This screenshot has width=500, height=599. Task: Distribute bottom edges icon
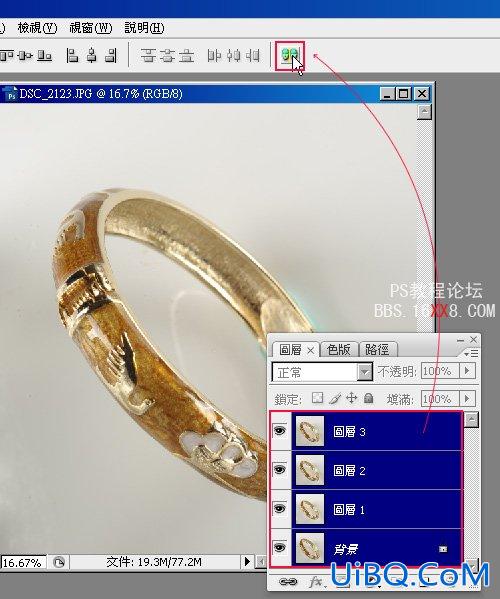pyautogui.click(x=186, y=56)
